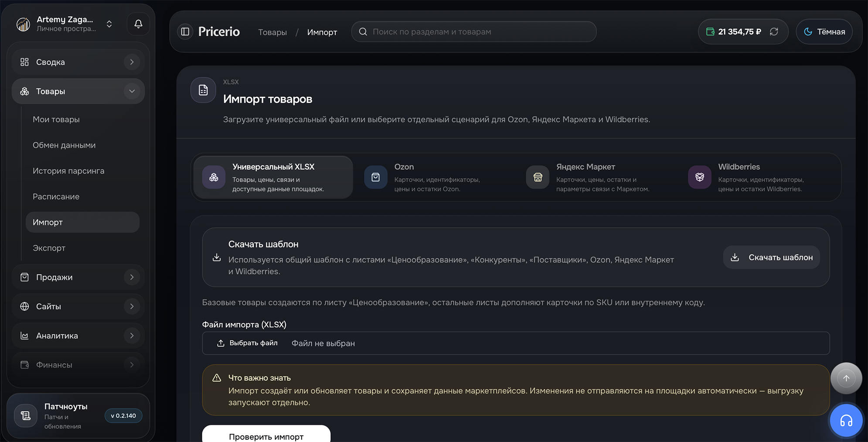868x442 pixels.
Task: Click the 21 354,75 ₽ balance
Action: (x=739, y=32)
